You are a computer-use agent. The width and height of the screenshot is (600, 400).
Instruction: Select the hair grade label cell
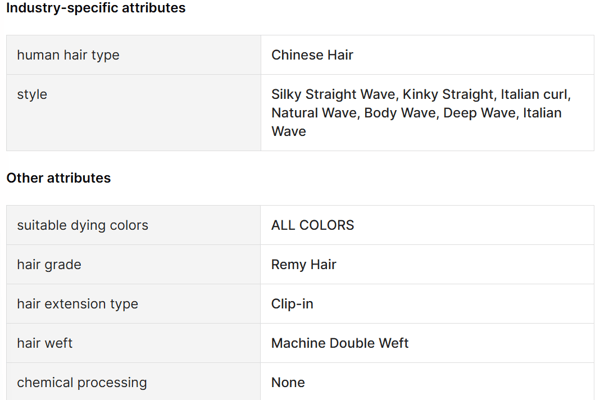pyautogui.click(x=49, y=264)
